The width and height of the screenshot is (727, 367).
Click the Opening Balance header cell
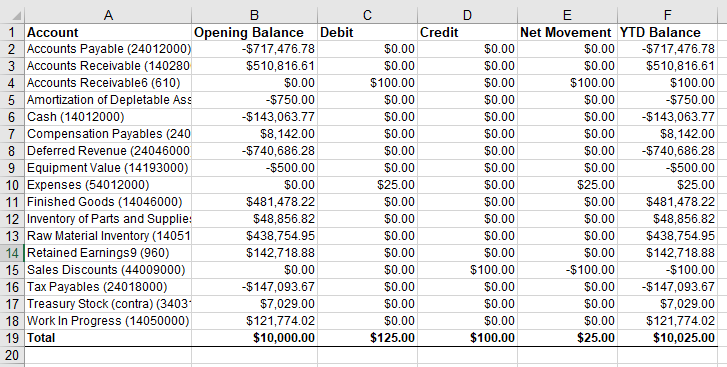[254, 32]
